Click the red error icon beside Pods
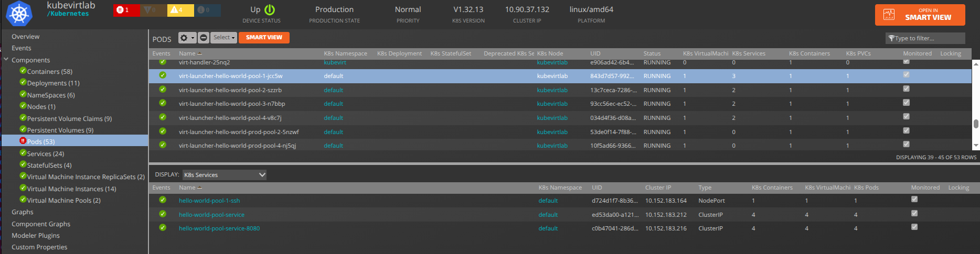 pyautogui.click(x=23, y=141)
